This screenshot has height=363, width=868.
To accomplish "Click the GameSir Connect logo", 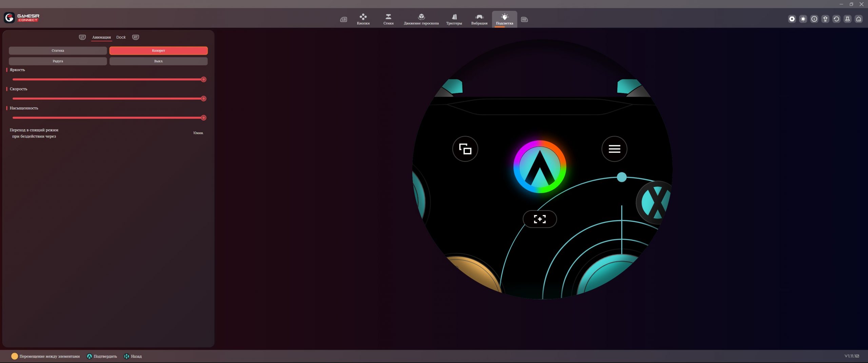I will pyautogui.click(x=22, y=18).
